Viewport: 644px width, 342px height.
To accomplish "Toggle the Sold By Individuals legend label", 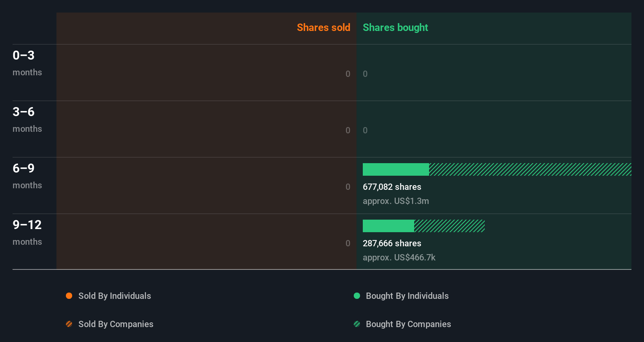I will (115, 296).
